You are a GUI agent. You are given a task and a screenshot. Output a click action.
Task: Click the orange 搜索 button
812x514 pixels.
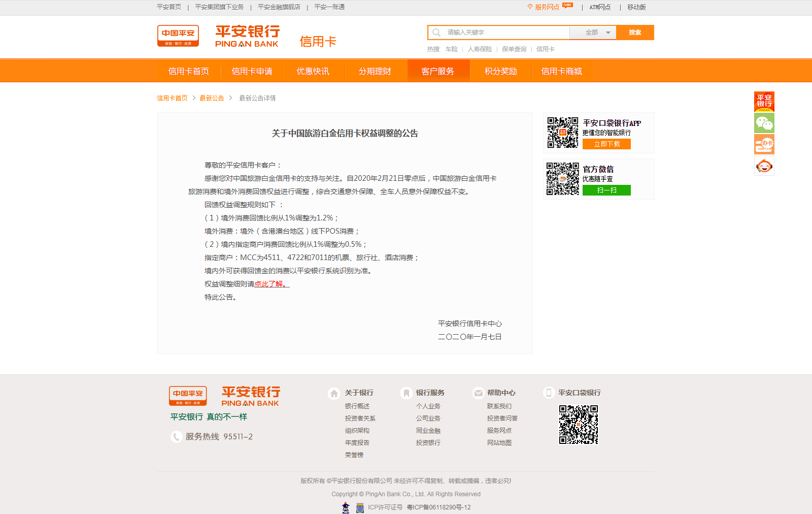click(x=635, y=33)
